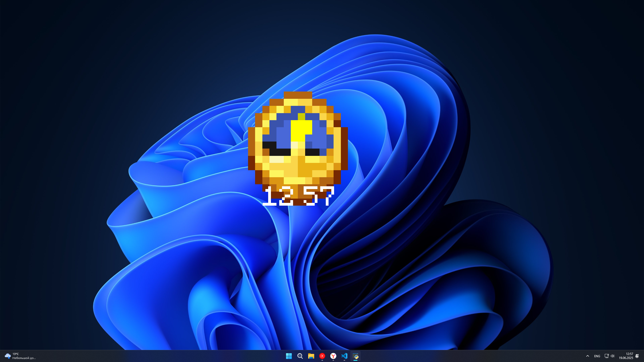Open Windows Search

[300, 356]
